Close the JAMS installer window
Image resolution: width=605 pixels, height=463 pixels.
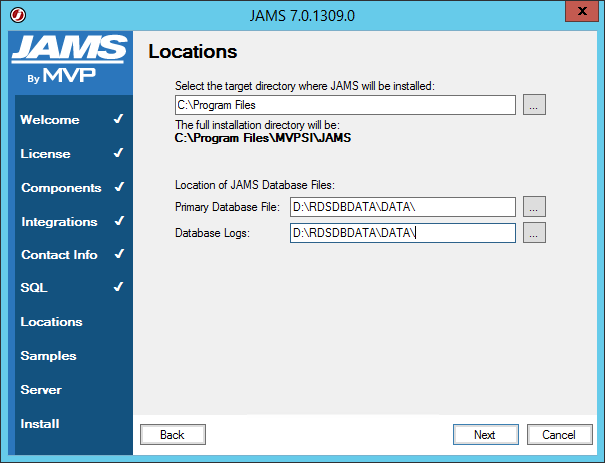pos(582,11)
